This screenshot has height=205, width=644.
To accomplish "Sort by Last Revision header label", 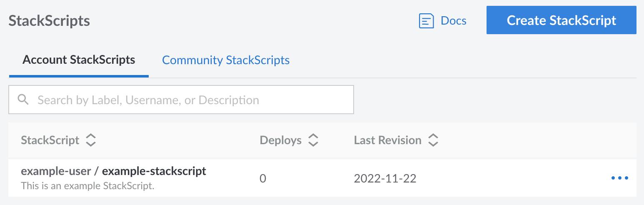I will tap(387, 140).
